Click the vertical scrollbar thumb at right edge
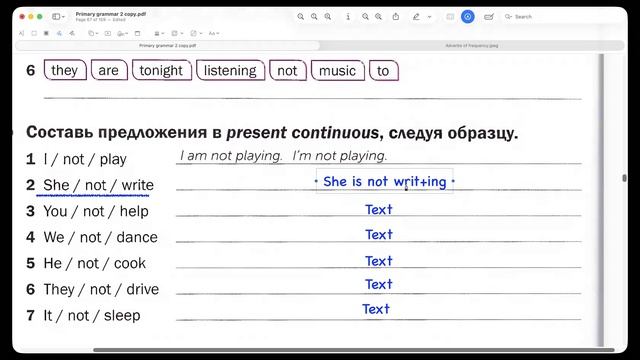Image resolution: width=640 pixels, height=360 pixels. (624, 178)
